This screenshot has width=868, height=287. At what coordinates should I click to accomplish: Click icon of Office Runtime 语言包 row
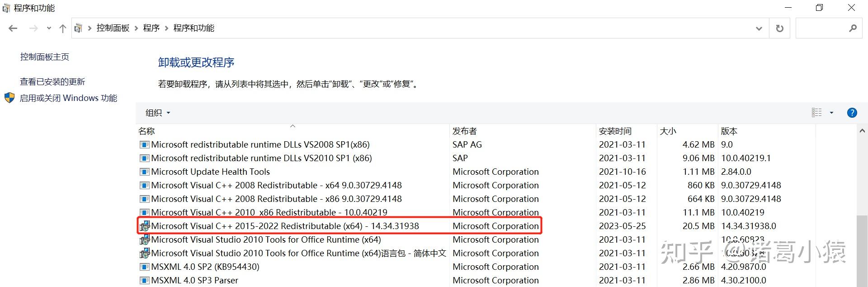pos(144,254)
